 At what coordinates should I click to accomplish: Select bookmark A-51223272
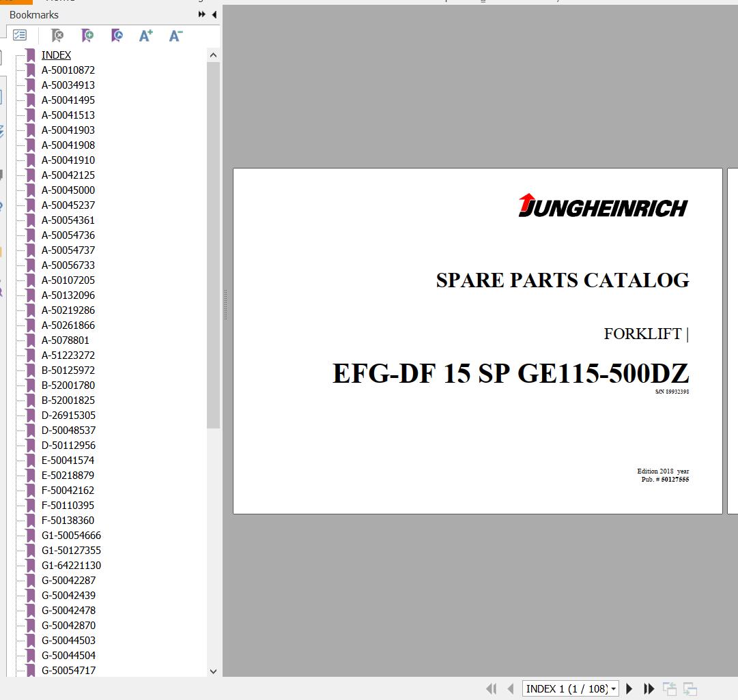68,355
